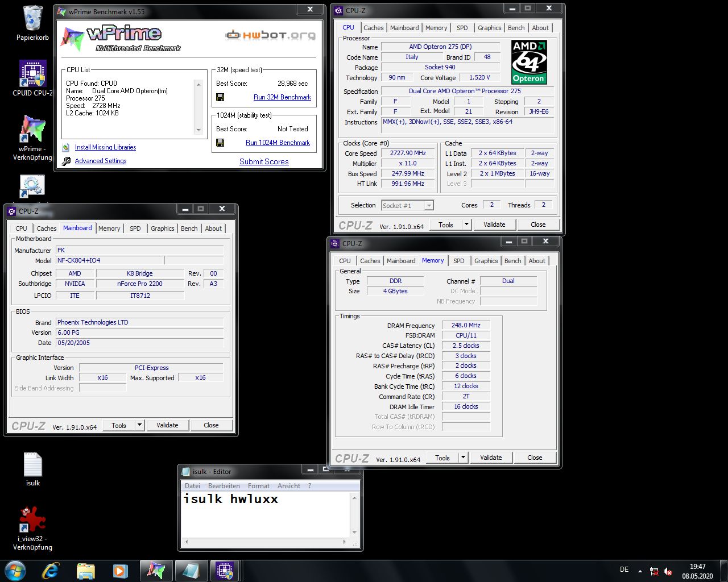Click the Submit Scores link in wPrime
728x582 pixels.
pyautogui.click(x=264, y=161)
